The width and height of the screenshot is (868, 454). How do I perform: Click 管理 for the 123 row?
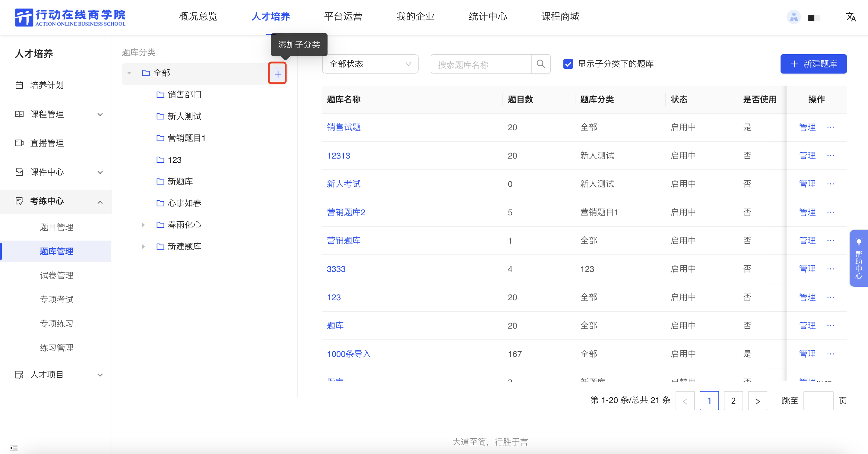pyautogui.click(x=807, y=297)
